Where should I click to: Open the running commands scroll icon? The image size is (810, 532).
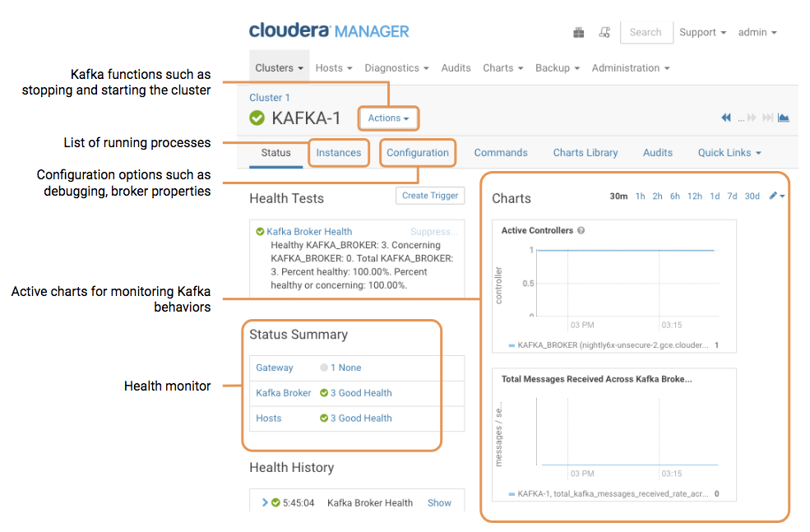pos(604,32)
